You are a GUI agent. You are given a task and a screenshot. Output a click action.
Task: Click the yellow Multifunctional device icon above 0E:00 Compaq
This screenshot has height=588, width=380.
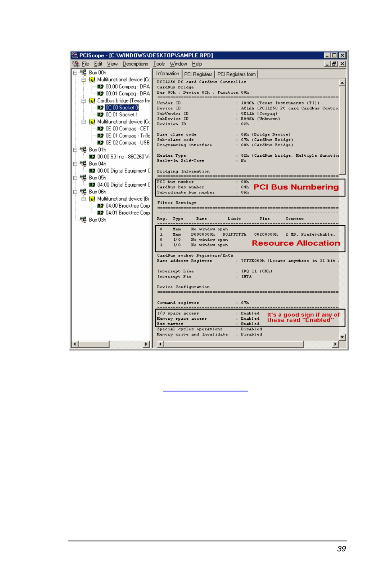(x=92, y=122)
